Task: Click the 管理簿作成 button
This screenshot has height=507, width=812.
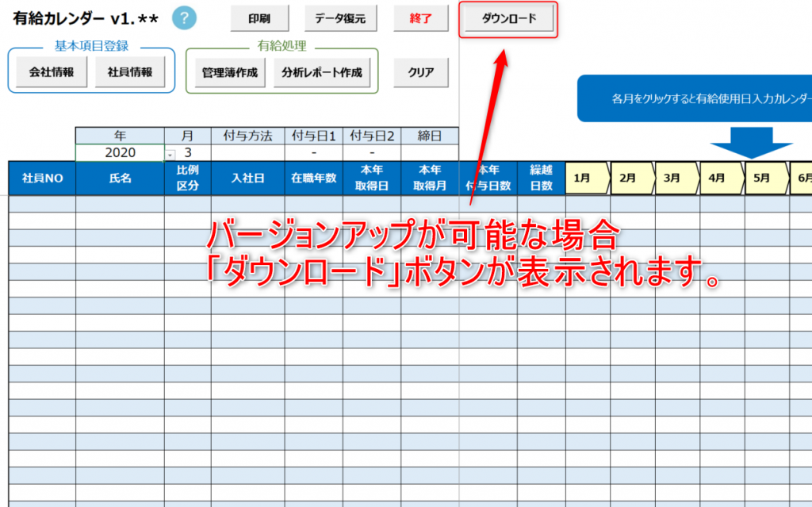Action: click(230, 72)
